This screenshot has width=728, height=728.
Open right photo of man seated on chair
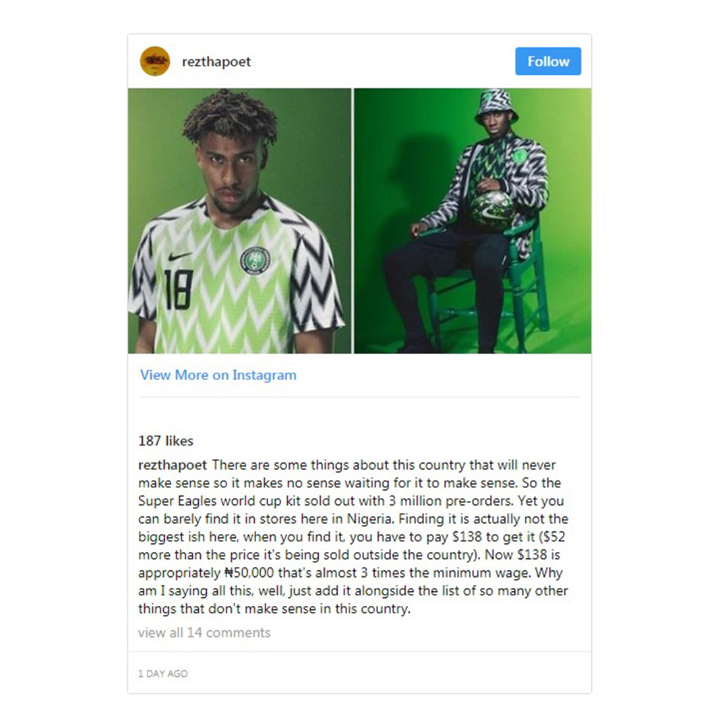(473, 221)
